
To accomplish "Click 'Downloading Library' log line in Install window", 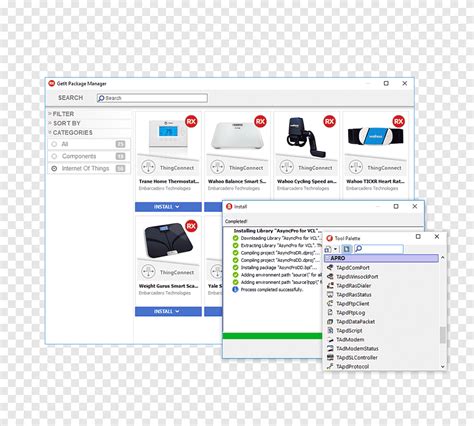I will point(281,238).
